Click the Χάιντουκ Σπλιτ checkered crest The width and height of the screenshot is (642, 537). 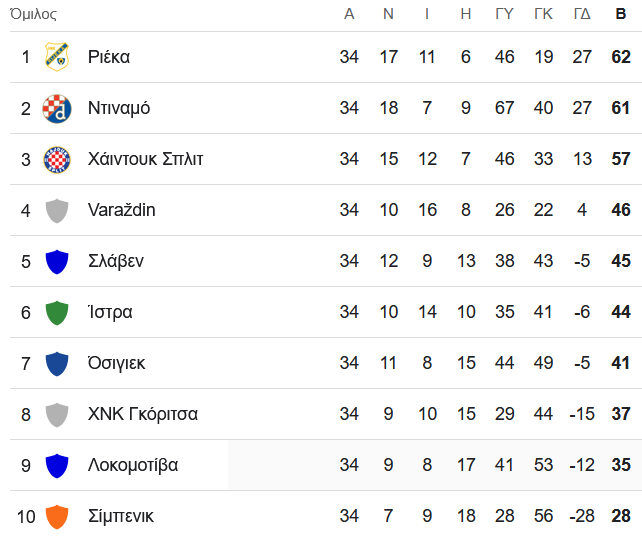[57, 159]
